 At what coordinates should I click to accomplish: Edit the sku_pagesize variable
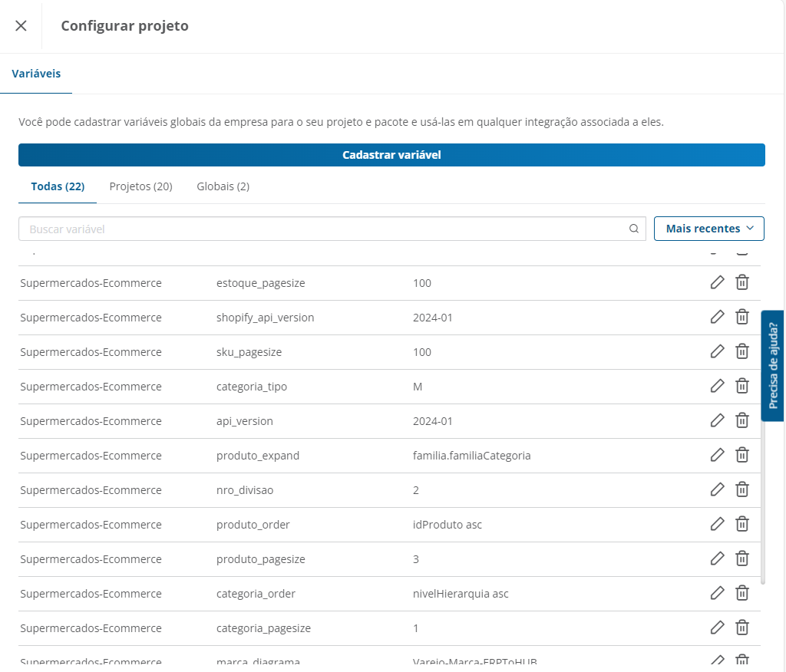(717, 351)
